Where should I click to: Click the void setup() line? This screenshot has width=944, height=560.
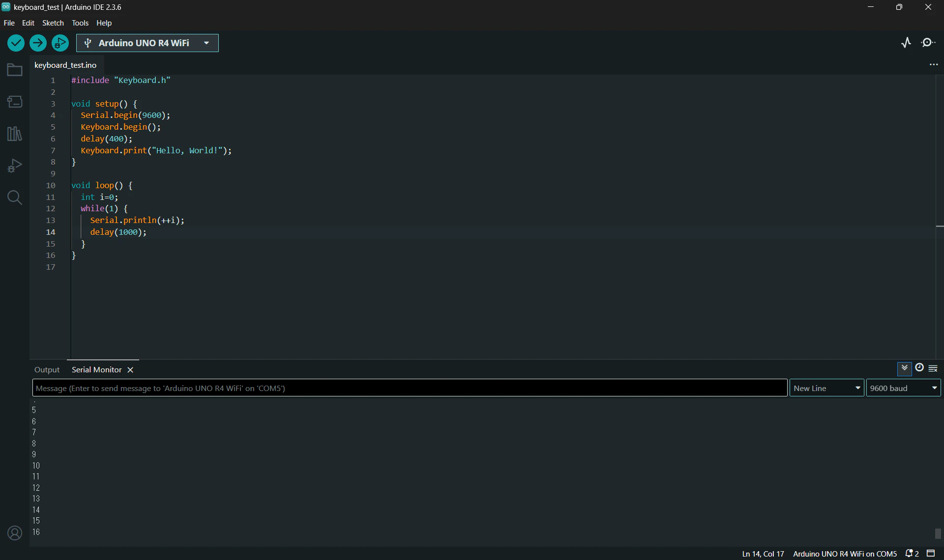(104, 104)
